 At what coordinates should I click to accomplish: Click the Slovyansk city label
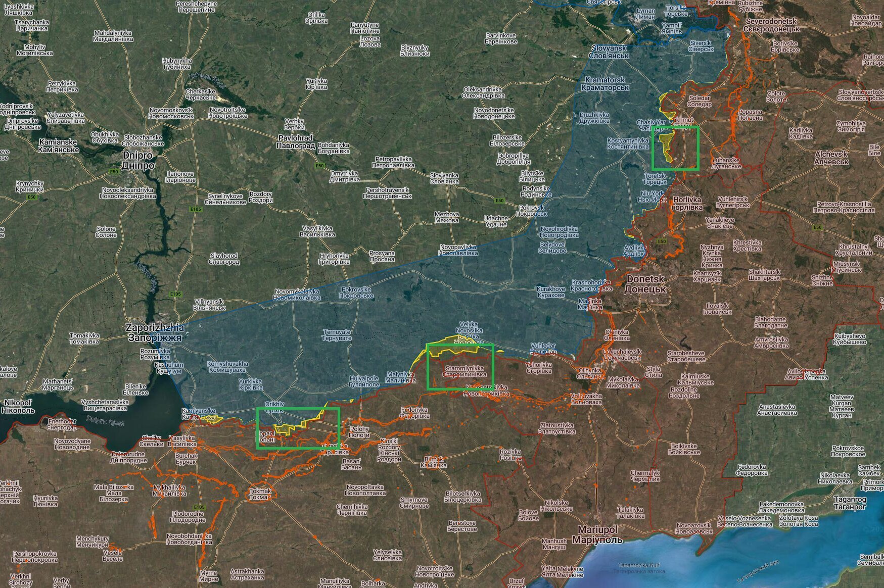pyautogui.click(x=610, y=52)
